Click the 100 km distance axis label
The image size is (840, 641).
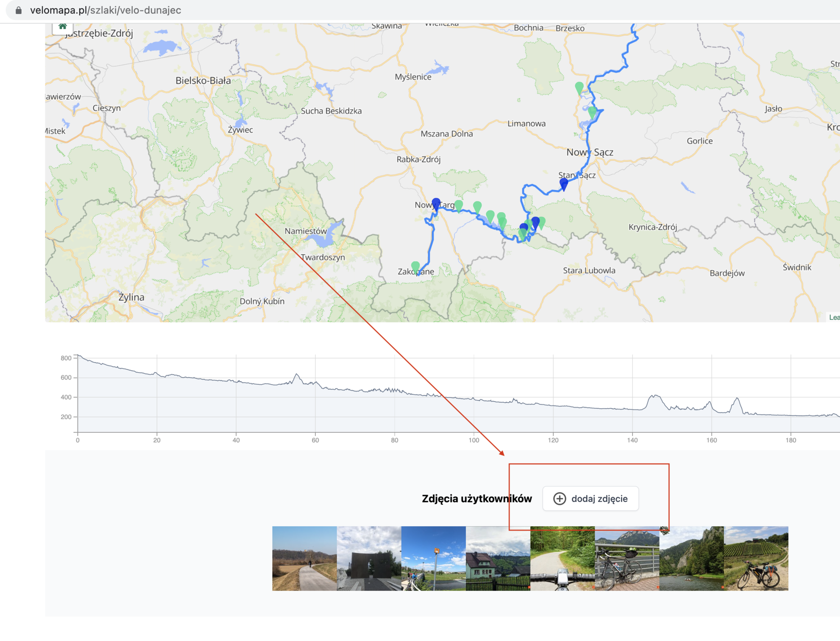tap(474, 440)
